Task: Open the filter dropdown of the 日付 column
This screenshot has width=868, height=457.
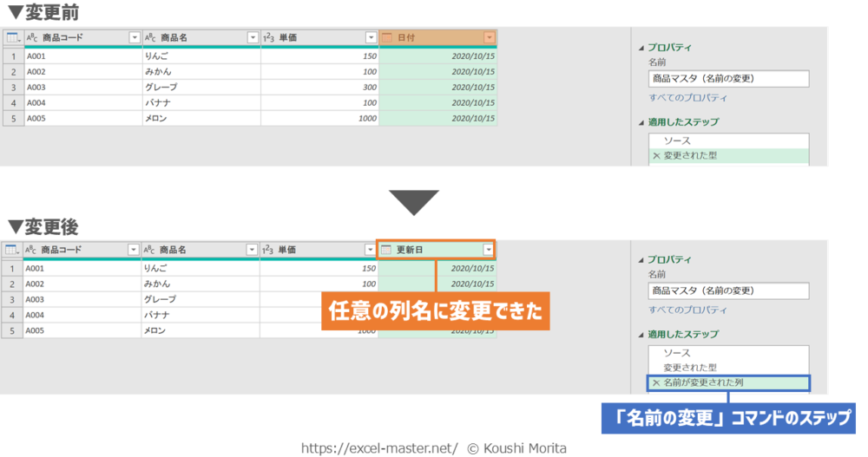Action: pyautogui.click(x=490, y=37)
